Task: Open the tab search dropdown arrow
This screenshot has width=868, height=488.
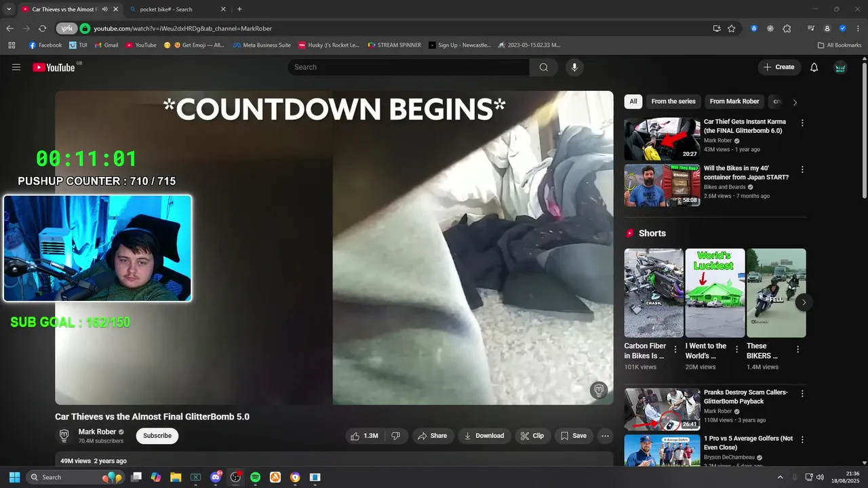Action: pos(9,9)
